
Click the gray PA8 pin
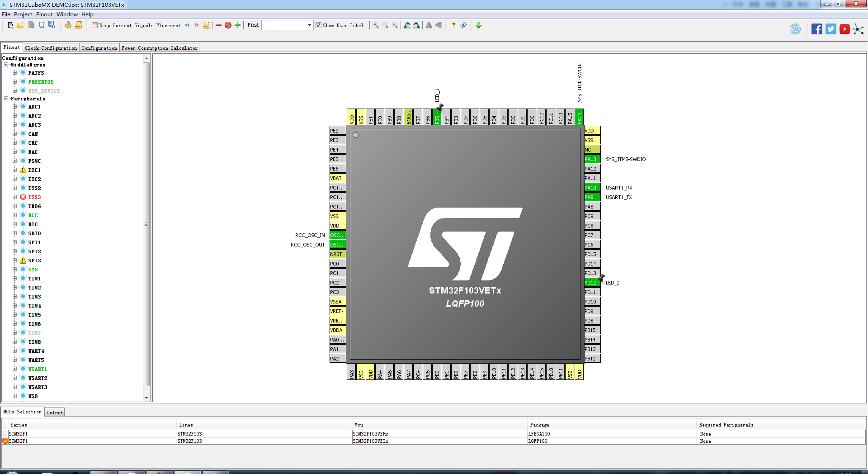pyautogui.click(x=592, y=207)
